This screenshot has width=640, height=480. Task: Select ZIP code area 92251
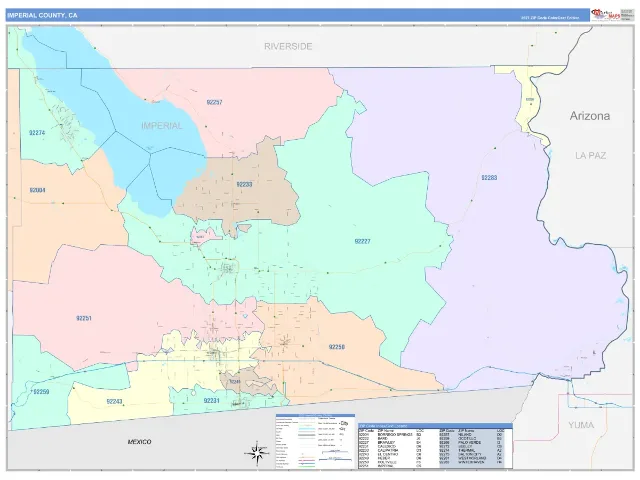click(x=84, y=318)
